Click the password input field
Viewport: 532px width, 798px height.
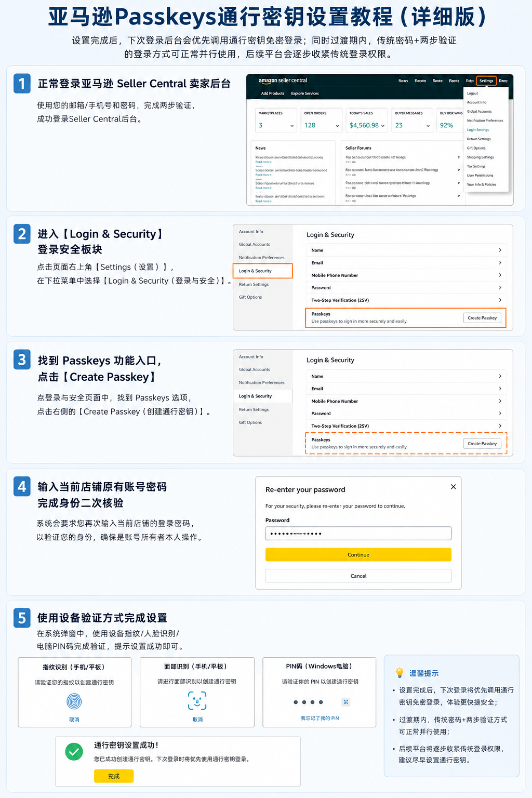(358, 534)
